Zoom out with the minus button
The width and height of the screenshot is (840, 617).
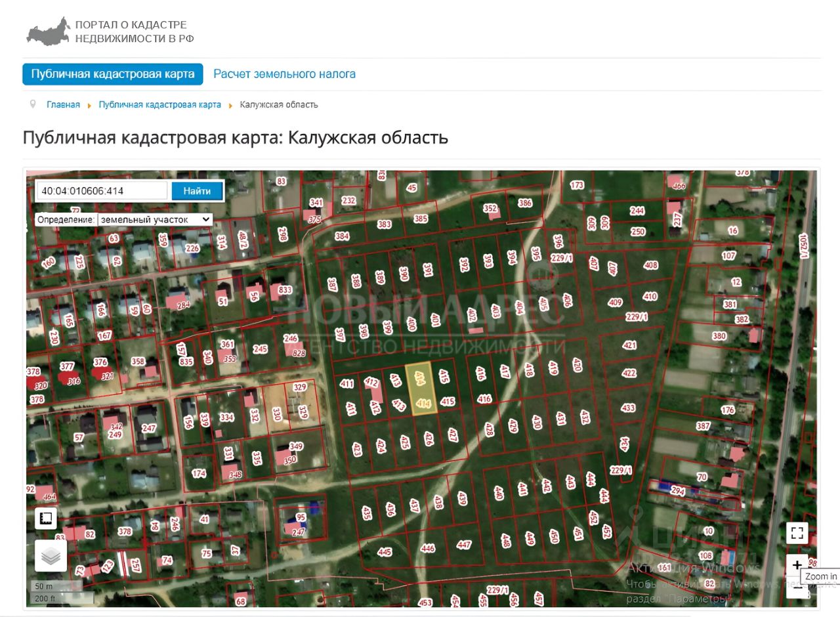point(797,587)
